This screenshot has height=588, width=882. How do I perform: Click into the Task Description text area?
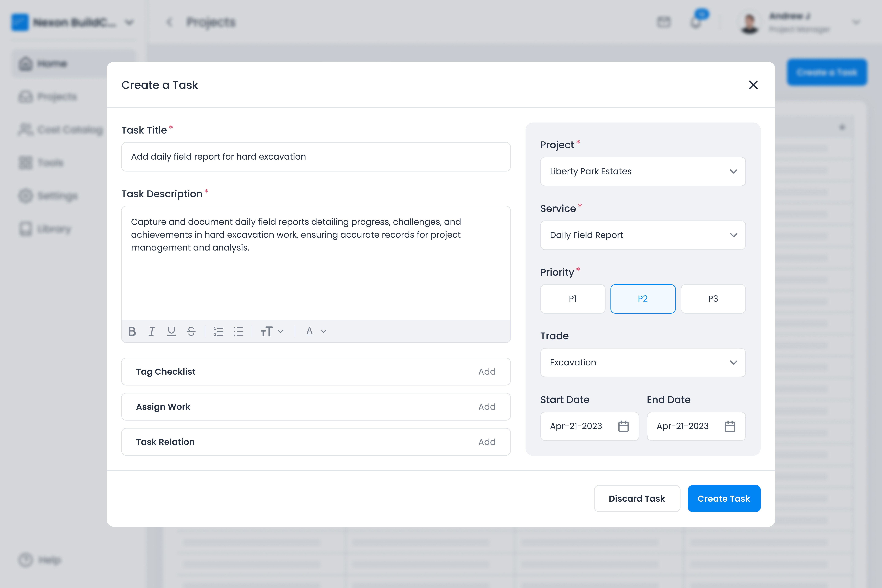coord(316,263)
